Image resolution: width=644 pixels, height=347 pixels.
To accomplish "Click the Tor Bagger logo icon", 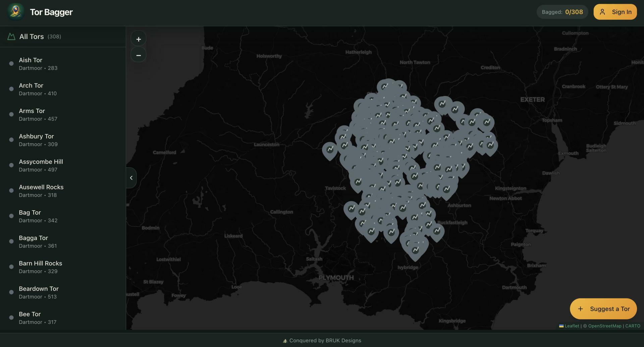I will pos(15,12).
